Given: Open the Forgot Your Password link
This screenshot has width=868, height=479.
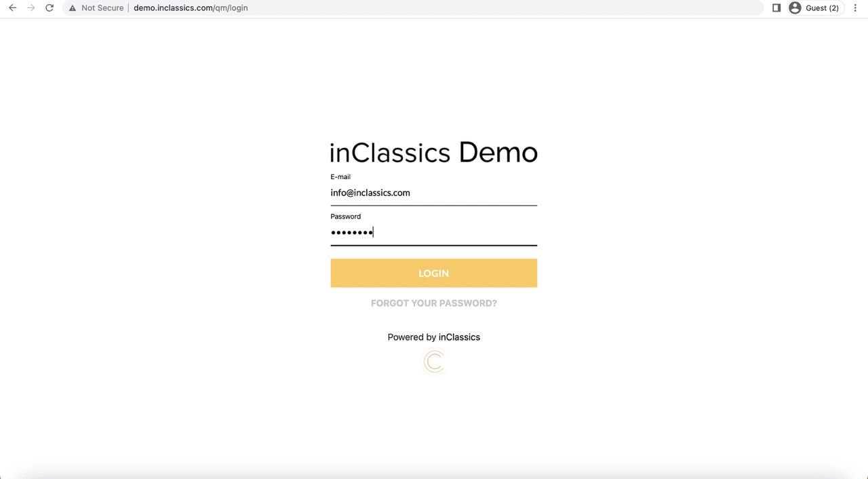Looking at the screenshot, I should pyautogui.click(x=434, y=303).
